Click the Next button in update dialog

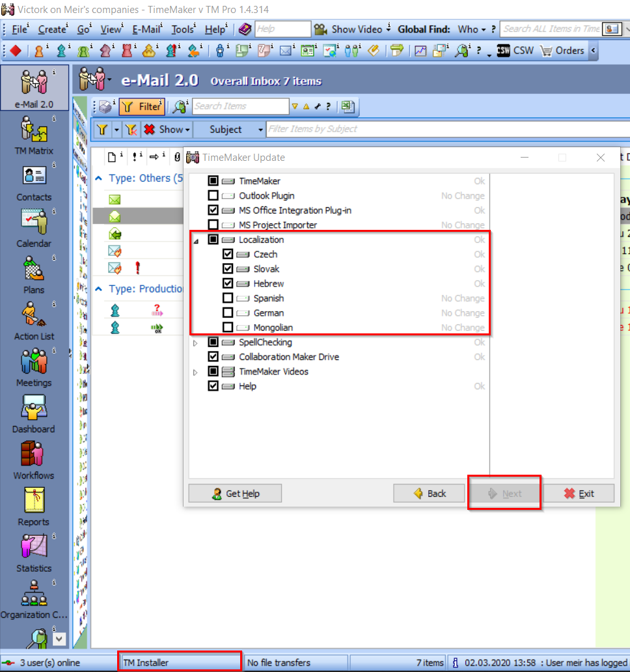504,494
